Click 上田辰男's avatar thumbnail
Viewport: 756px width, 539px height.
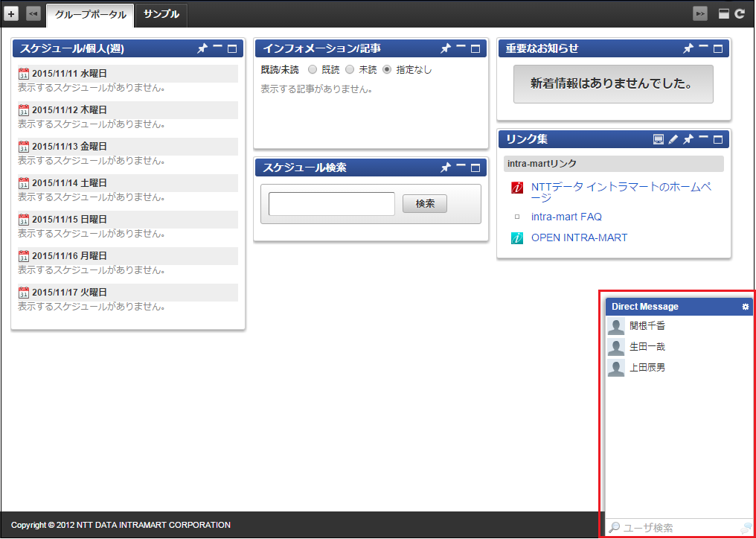[616, 368]
